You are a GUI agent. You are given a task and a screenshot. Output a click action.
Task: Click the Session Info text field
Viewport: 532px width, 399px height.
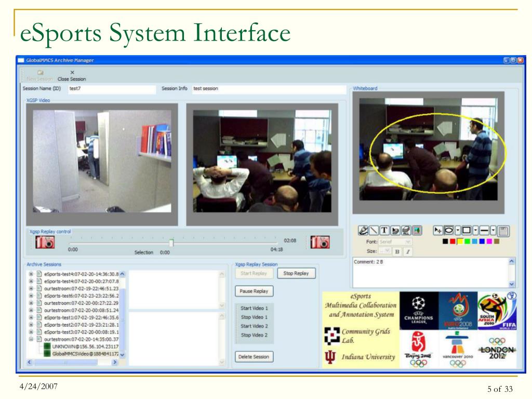270,89
